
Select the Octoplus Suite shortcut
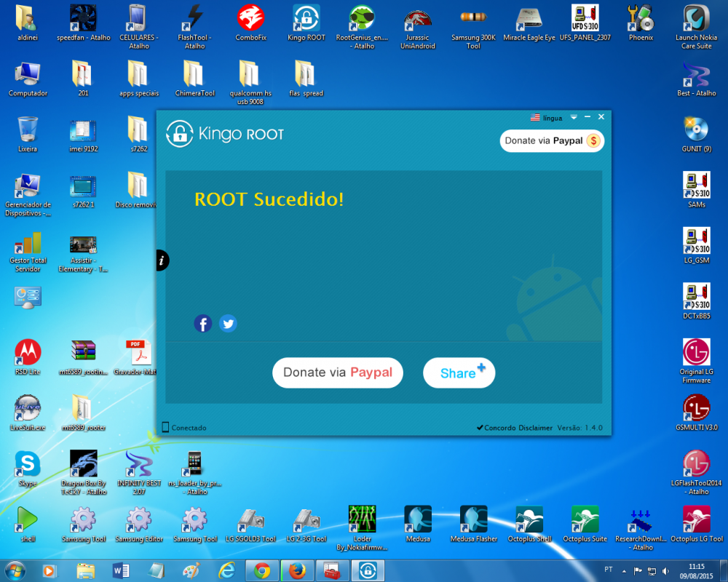tap(585, 525)
